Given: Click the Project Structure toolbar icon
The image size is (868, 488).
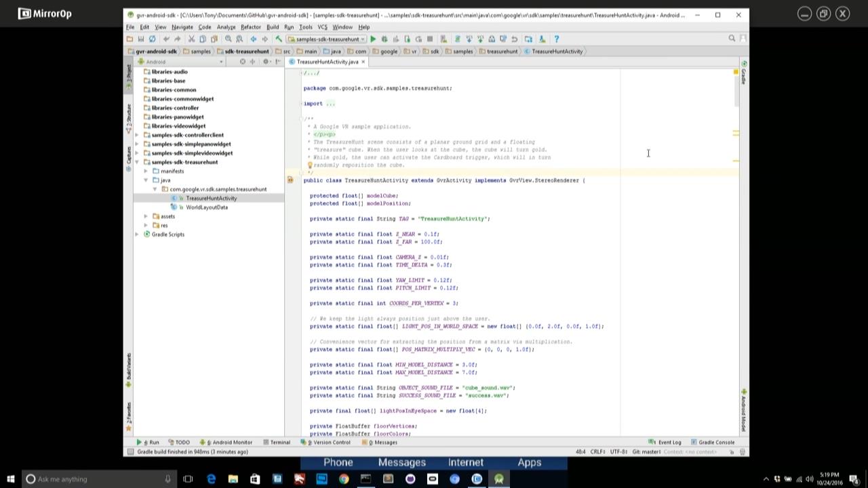Looking at the screenshot, I should [x=528, y=39].
